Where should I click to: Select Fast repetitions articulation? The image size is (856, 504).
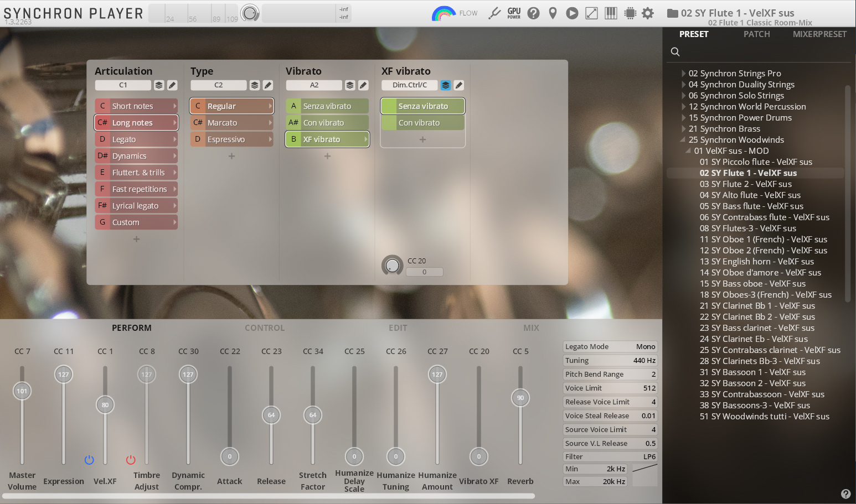[136, 189]
